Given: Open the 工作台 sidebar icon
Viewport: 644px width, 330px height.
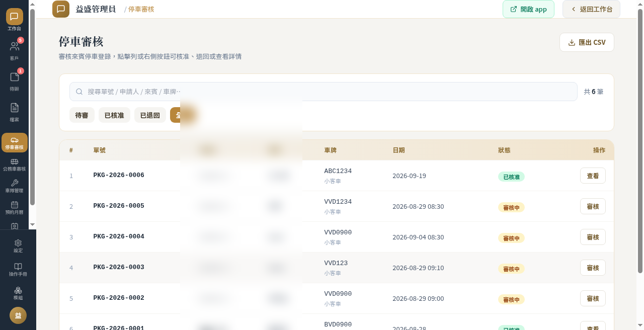Looking at the screenshot, I should click(14, 20).
